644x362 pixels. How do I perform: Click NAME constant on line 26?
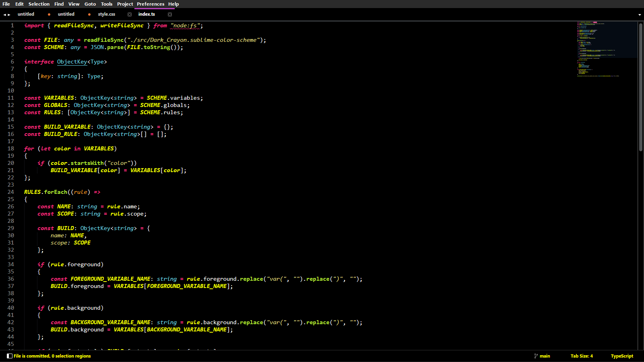(x=64, y=206)
